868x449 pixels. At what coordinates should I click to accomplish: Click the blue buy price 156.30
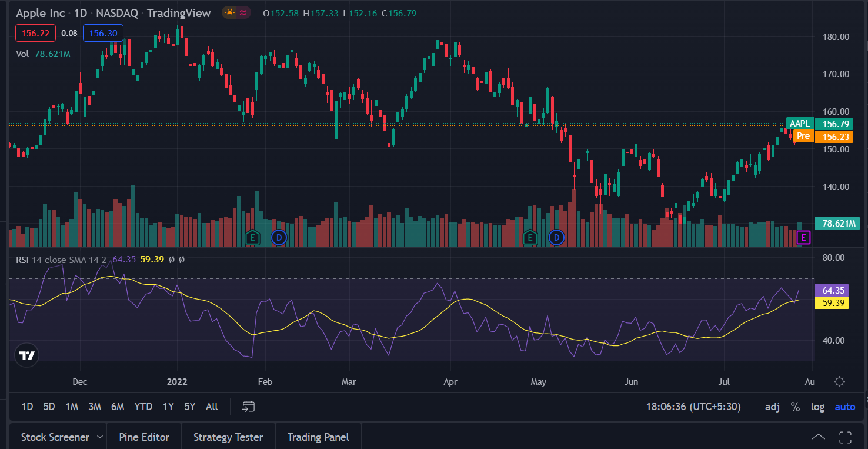(103, 33)
